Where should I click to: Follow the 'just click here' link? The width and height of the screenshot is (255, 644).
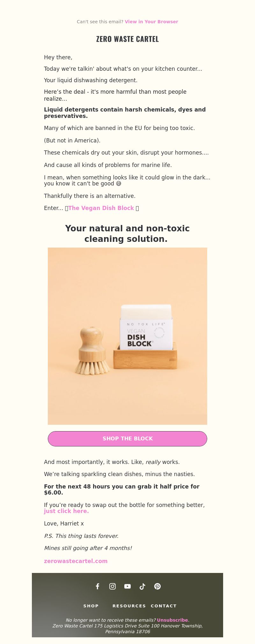point(66,511)
